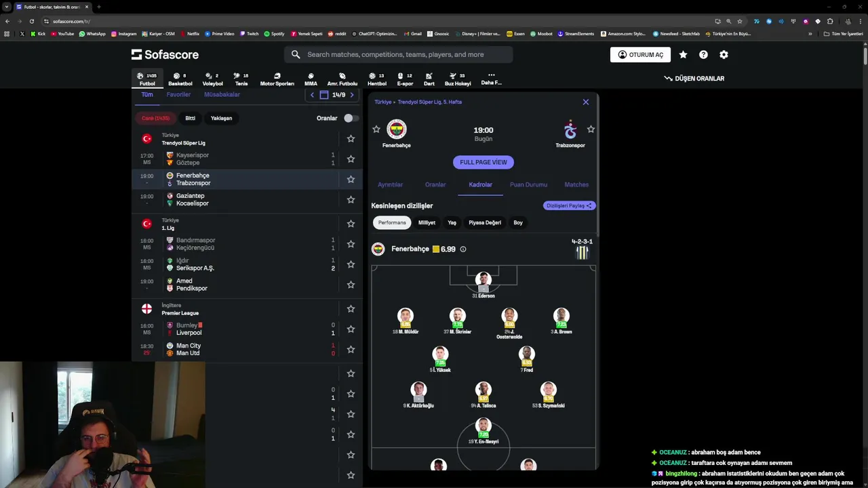Screen dimensions: 868x488
Task: Click player 31 Ederson on the pitch
Action: tap(484, 285)
